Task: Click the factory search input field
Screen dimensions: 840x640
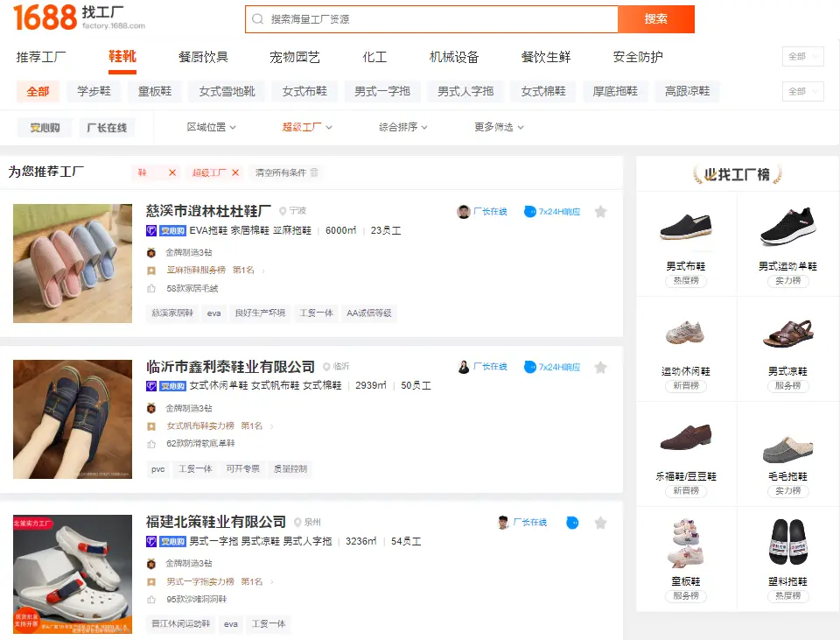Action: point(431,19)
